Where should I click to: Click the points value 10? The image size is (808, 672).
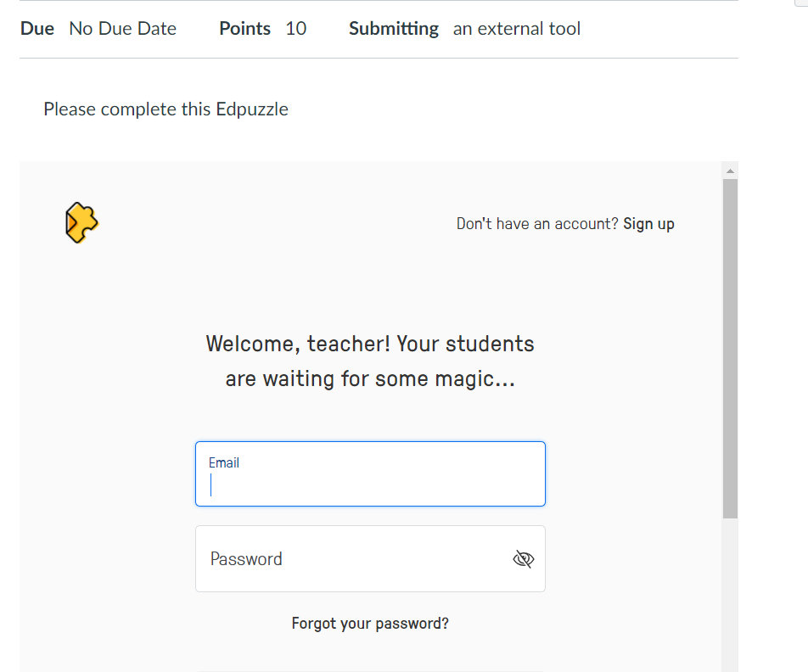296,29
